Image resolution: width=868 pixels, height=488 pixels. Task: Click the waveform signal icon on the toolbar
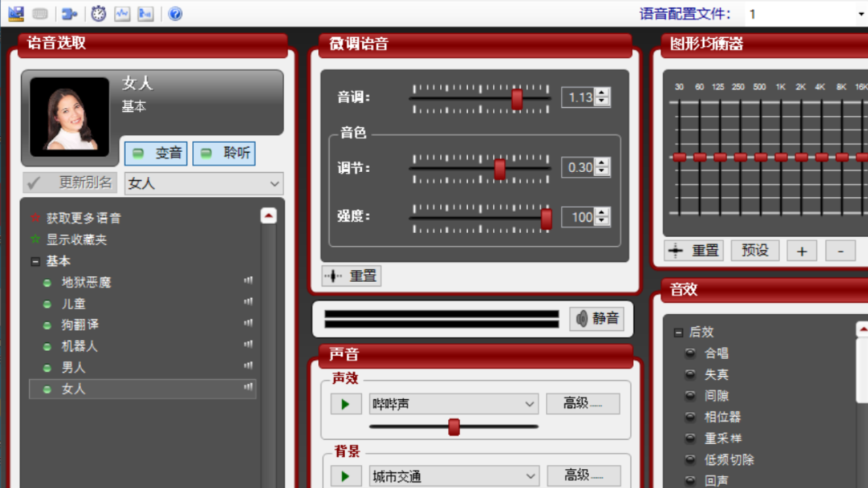122,14
